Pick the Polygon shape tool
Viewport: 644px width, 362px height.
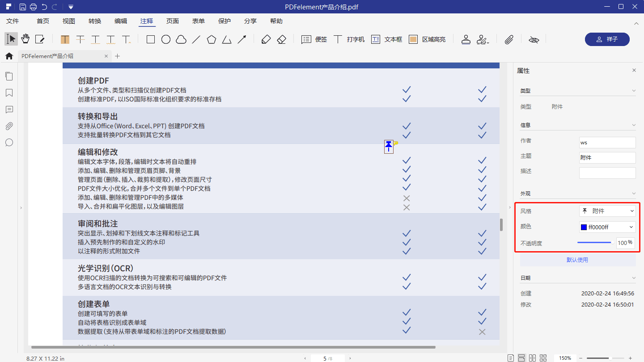(x=212, y=39)
